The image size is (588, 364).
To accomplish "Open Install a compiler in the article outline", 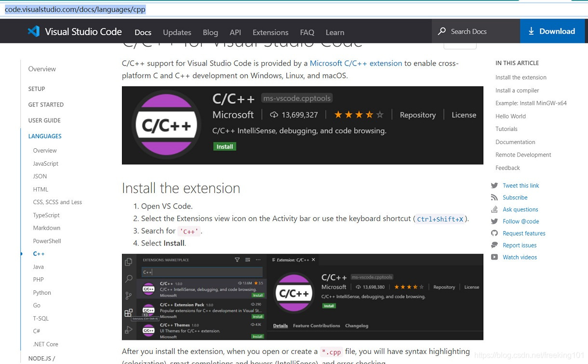I will tap(517, 90).
